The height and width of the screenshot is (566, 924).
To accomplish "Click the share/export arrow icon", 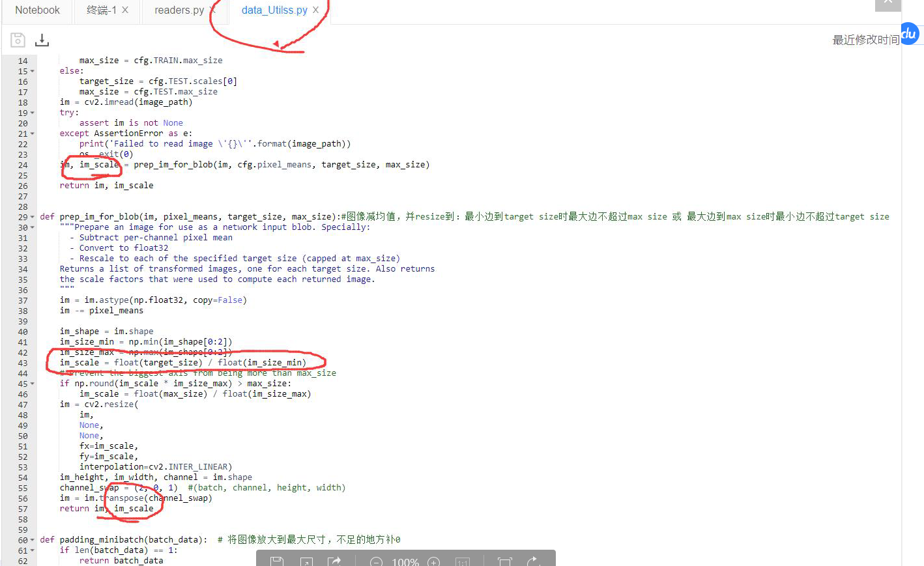I will pyautogui.click(x=335, y=560).
